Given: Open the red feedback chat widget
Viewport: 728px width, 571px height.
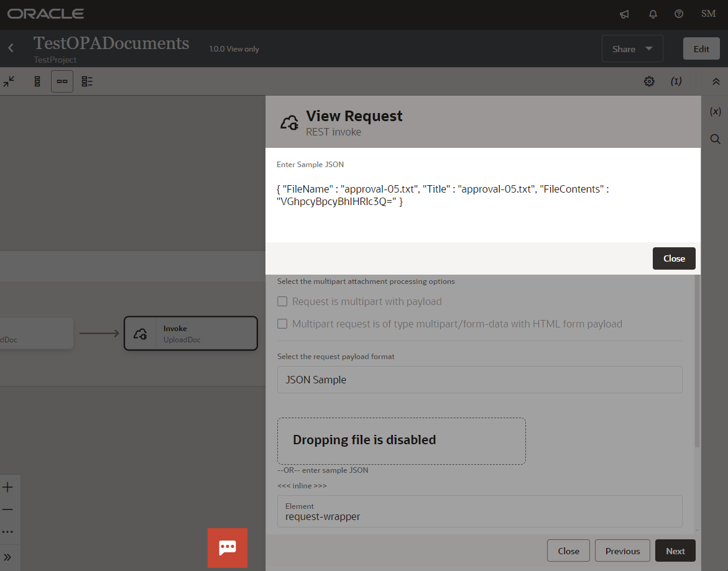Looking at the screenshot, I should click(227, 547).
